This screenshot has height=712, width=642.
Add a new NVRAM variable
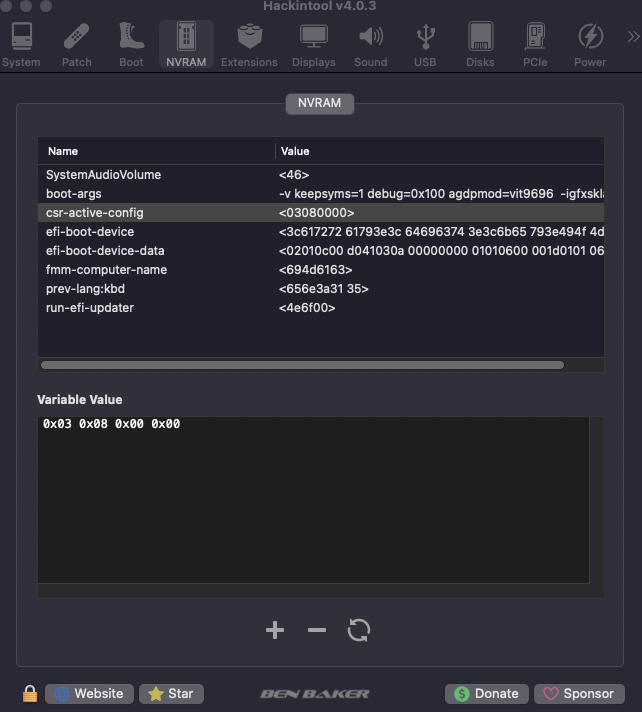click(275, 630)
